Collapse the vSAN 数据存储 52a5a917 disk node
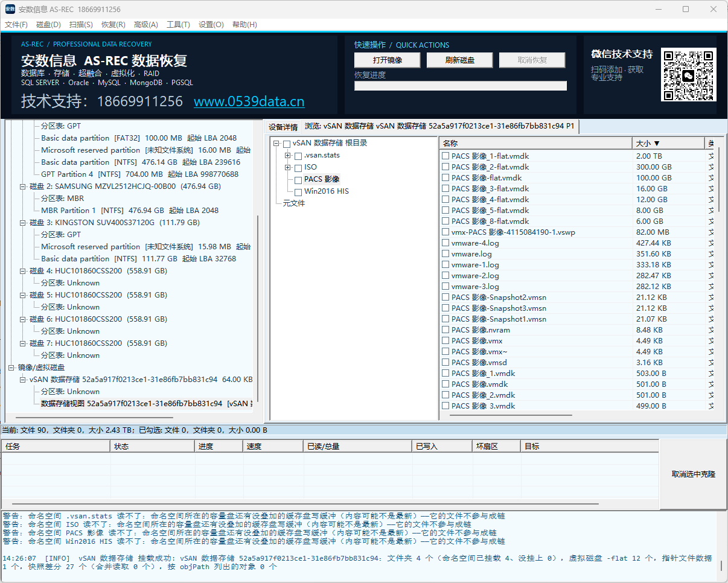 point(23,380)
